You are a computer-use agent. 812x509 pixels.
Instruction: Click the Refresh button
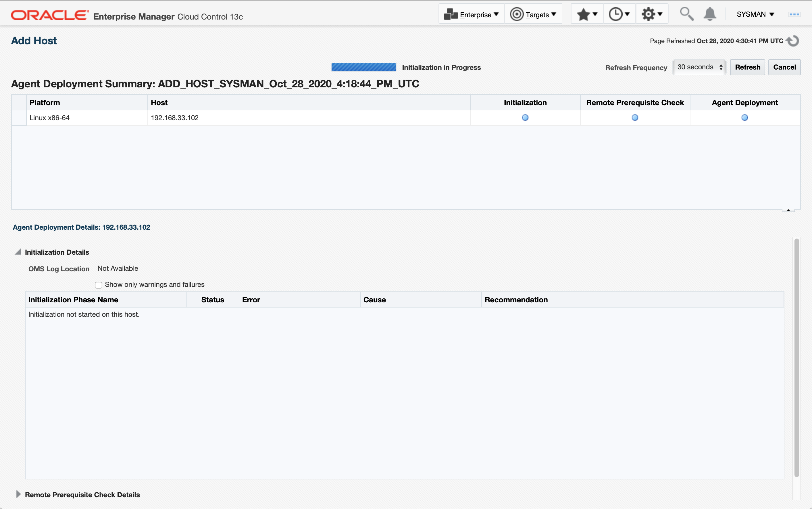747,67
